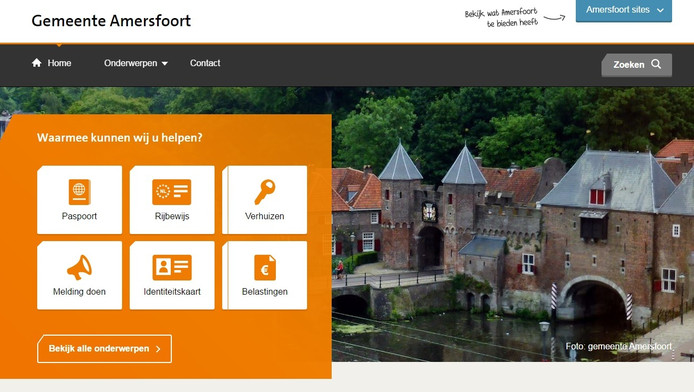694x392 pixels.
Task: Open the Amersfoort sites dropdown
Action: tap(624, 10)
